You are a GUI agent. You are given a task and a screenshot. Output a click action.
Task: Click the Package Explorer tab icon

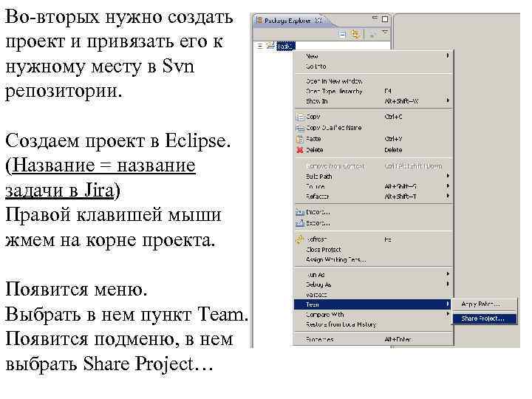coord(259,21)
